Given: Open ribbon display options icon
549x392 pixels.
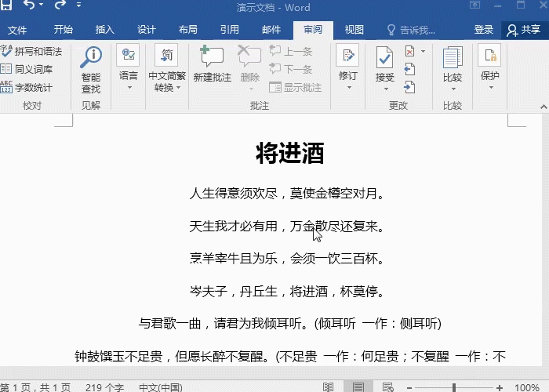Looking at the screenshot, I should coord(474,5).
